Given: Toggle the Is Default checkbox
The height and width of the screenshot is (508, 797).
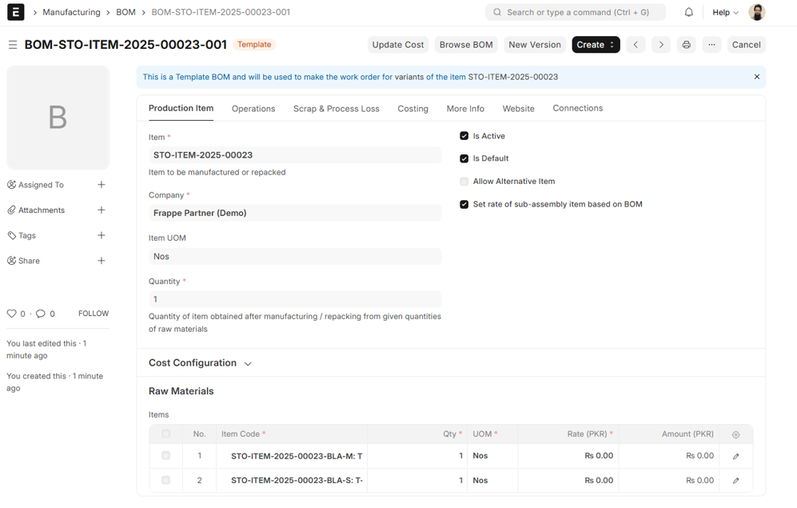Looking at the screenshot, I should click(x=464, y=159).
